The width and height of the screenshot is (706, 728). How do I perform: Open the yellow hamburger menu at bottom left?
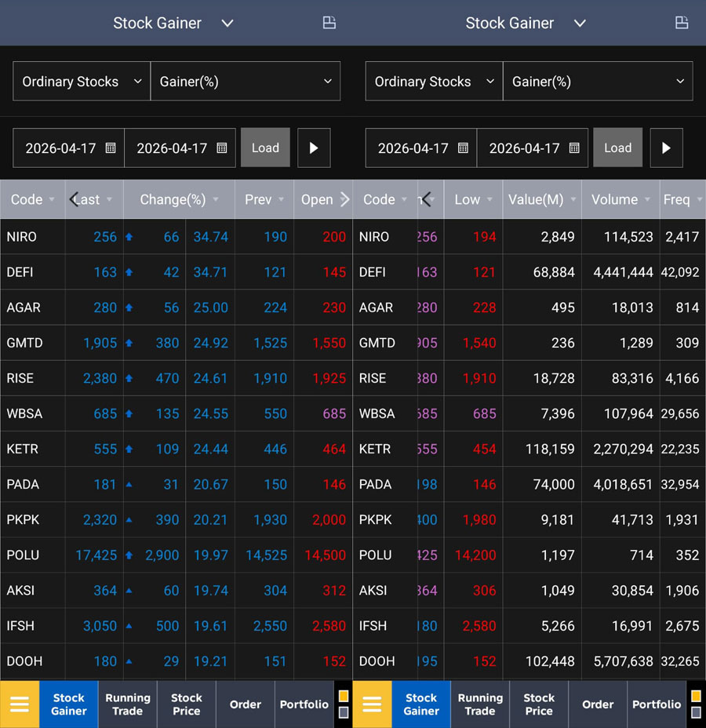[x=20, y=704]
